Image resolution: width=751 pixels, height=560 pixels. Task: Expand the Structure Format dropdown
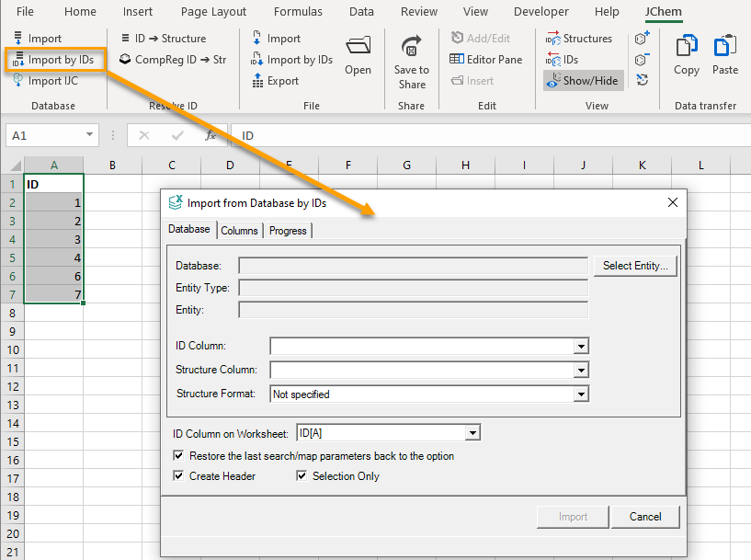(x=580, y=394)
